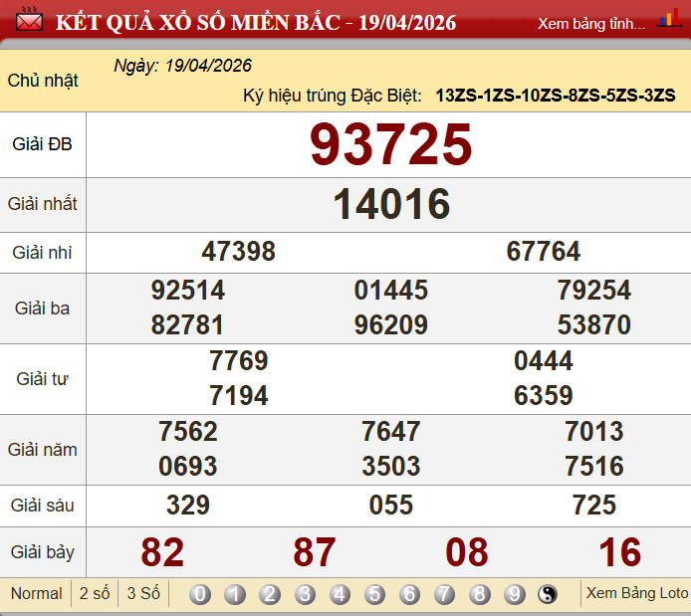Screen dimensions: 691x616
Task: Select digit 4 ball filter
Action: 340,594
